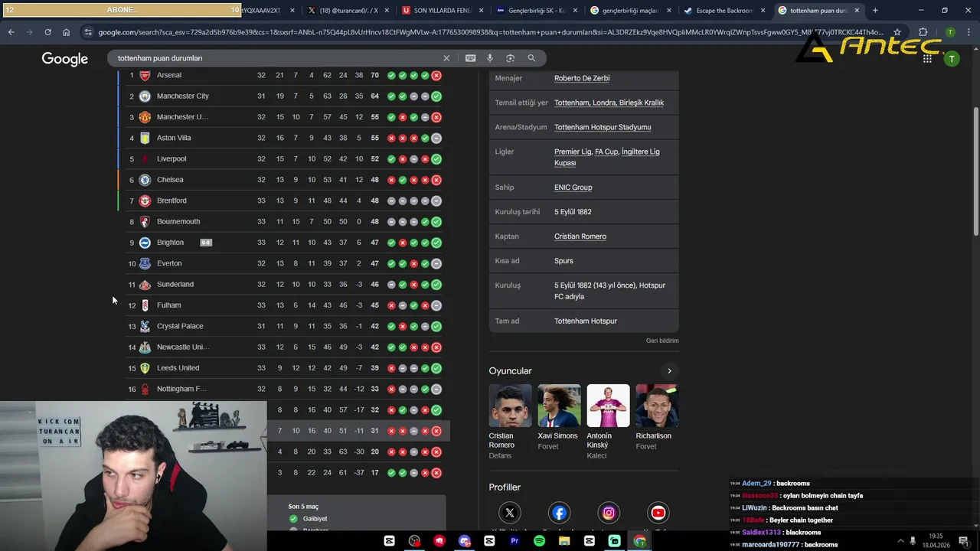
Task: Clear the Google search box text
Action: pyautogui.click(x=446, y=58)
